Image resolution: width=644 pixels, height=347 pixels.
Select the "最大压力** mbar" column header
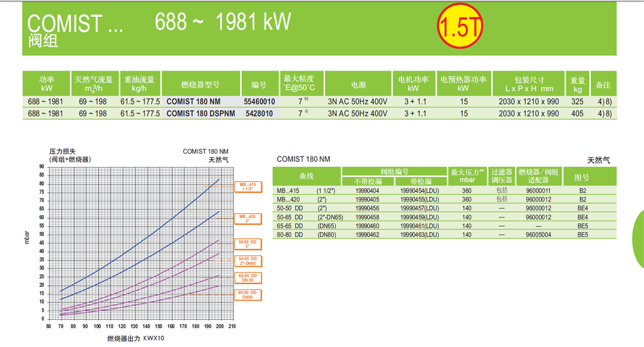(x=467, y=176)
